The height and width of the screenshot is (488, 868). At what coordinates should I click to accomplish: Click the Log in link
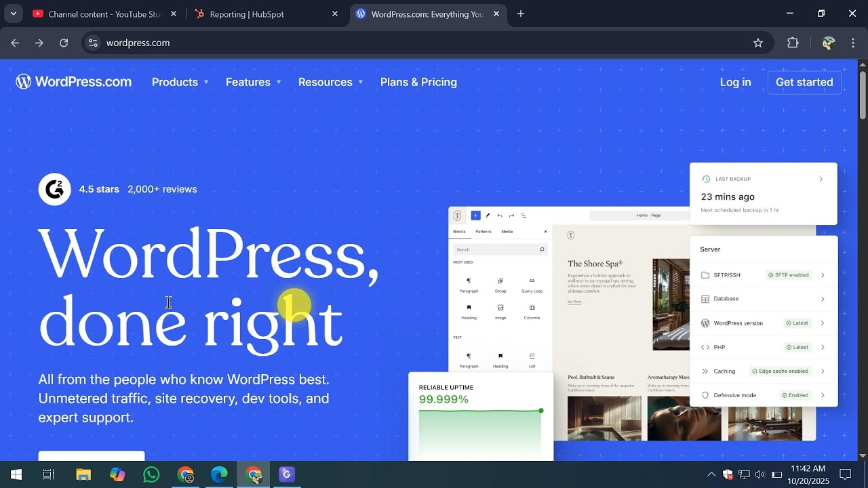[x=735, y=82]
